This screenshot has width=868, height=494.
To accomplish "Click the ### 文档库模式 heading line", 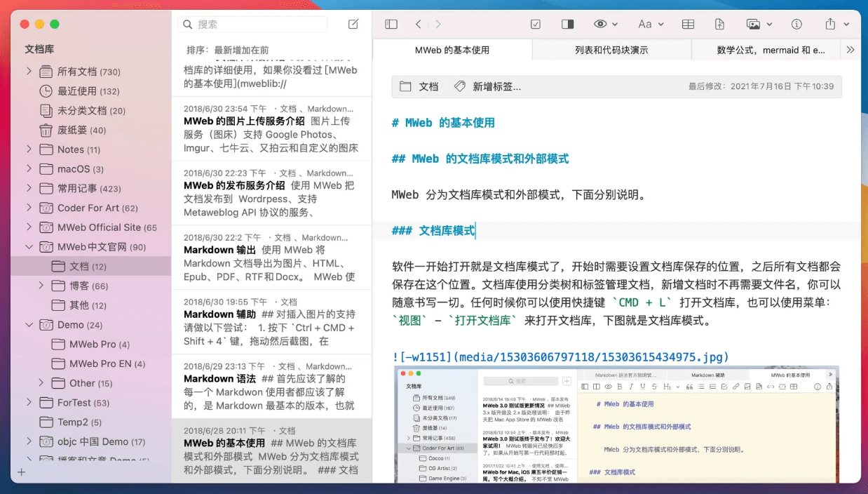I will pyautogui.click(x=433, y=231).
